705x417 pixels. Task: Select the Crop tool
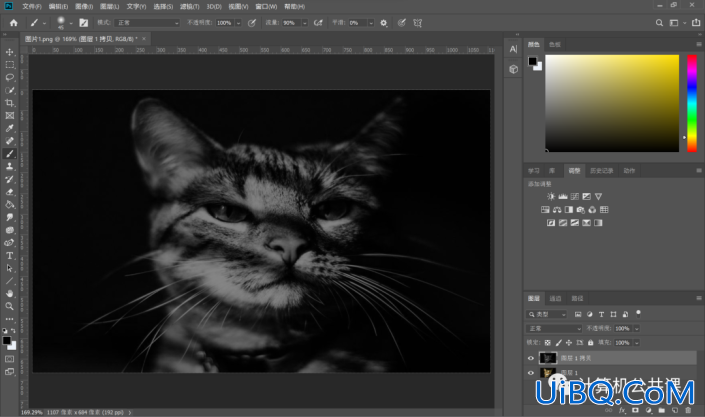pyautogui.click(x=9, y=103)
